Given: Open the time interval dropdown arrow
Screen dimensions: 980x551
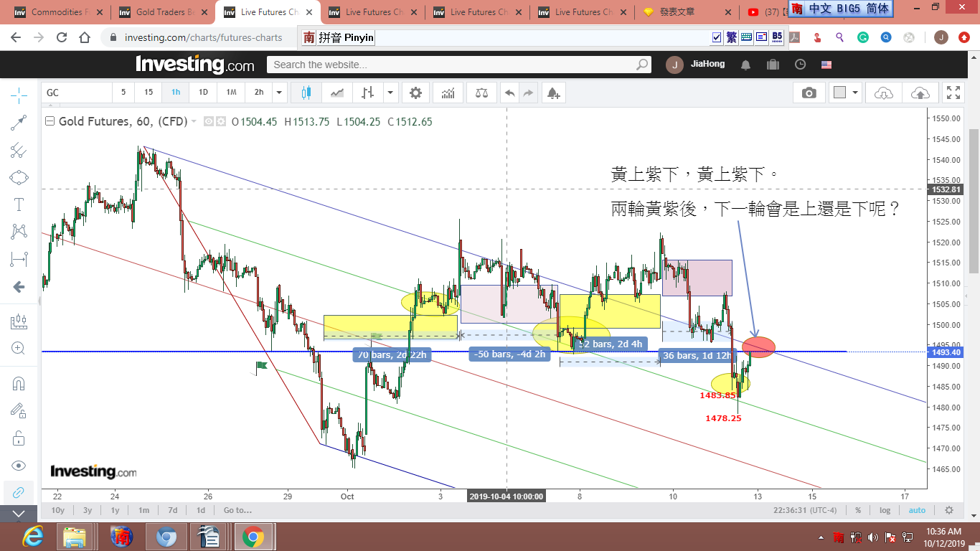Looking at the screenshot, I should [280, 93].
